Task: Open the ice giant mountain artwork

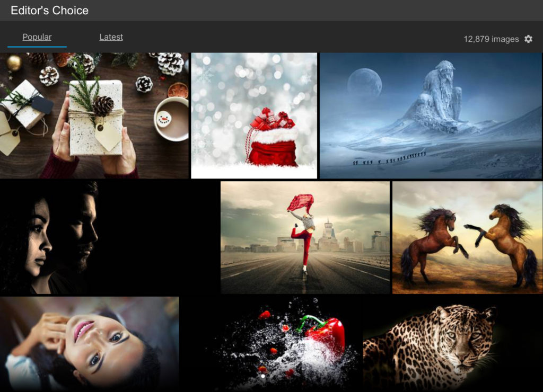Action: click(431, 115)
